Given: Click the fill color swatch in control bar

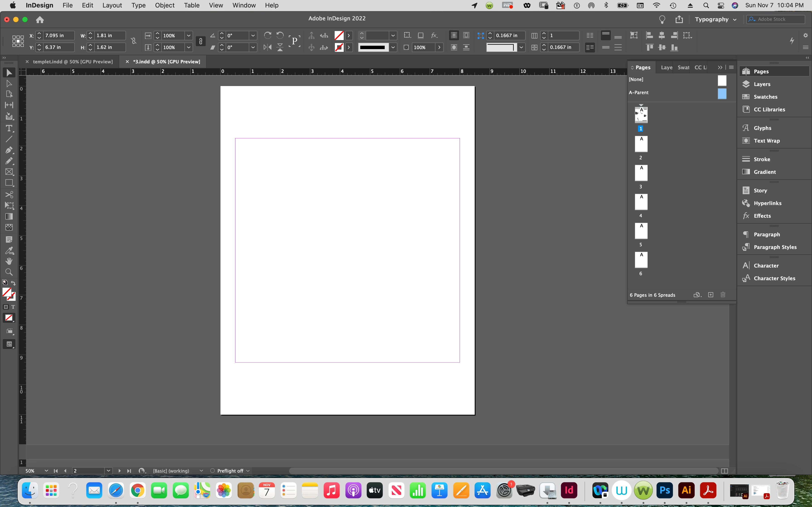Looking at the screenshot, I should click(x=339, y=36).
